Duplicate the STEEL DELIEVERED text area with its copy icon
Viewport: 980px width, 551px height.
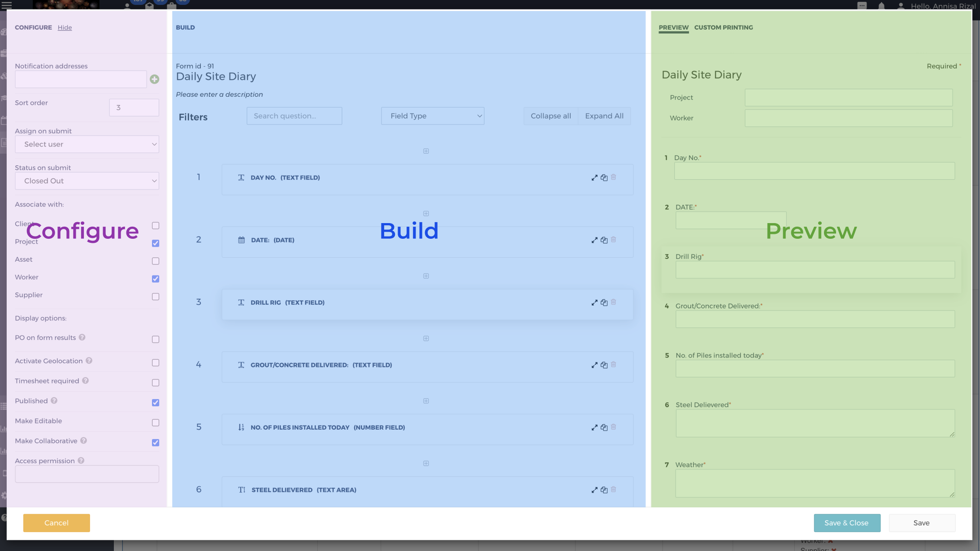[603, 490]
